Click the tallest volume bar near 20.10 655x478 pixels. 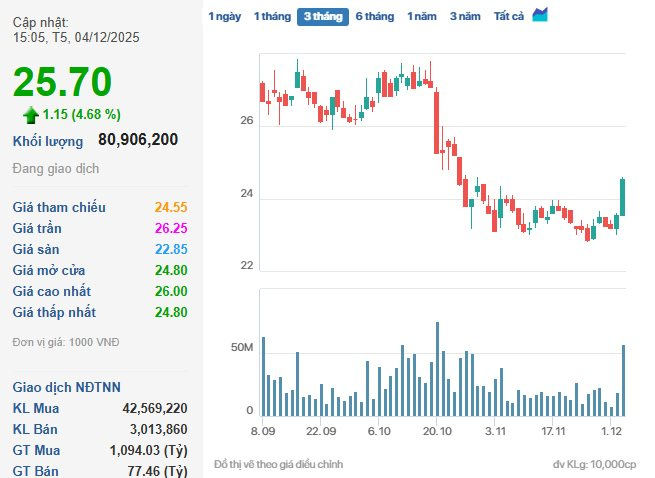tap(437, 368)
